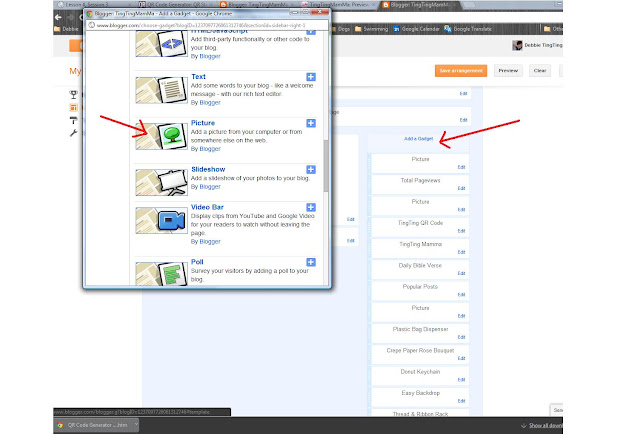Add the Text gadget with plus icon

[x=311, y=77]
